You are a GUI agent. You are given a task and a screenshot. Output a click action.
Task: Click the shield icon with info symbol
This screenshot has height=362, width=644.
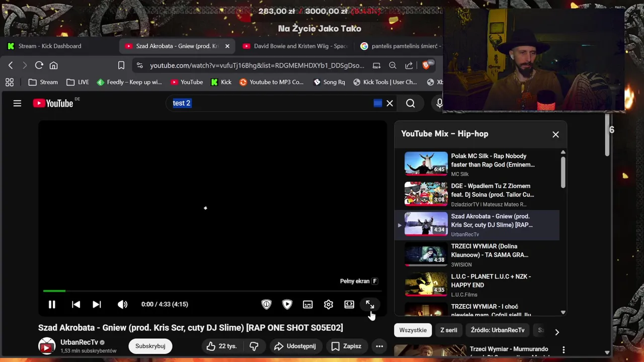(x=267, y=304)
